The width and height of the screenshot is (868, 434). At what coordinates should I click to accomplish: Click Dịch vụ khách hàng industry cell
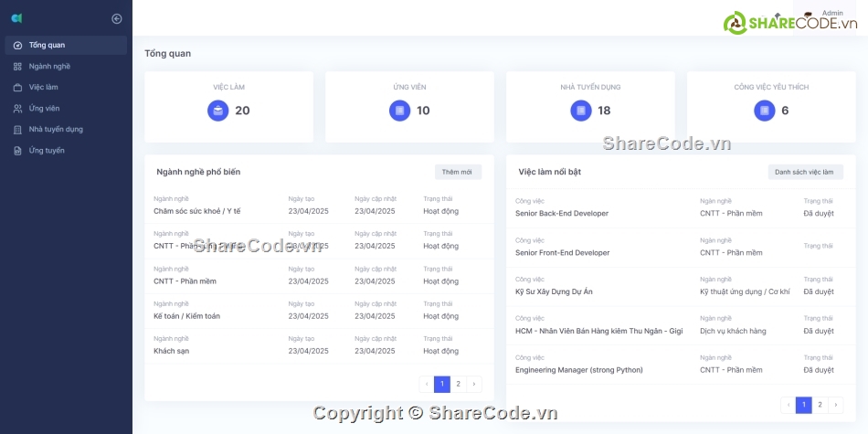(733, 331)
